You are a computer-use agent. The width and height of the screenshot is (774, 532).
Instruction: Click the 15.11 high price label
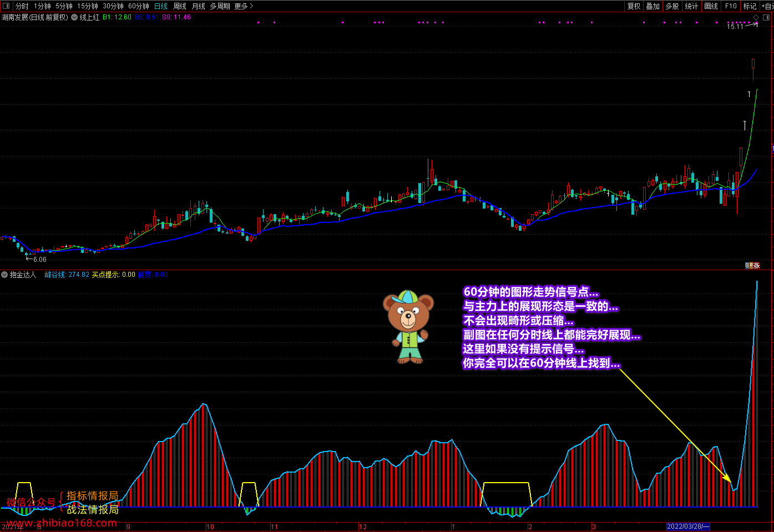pos(735,26)
